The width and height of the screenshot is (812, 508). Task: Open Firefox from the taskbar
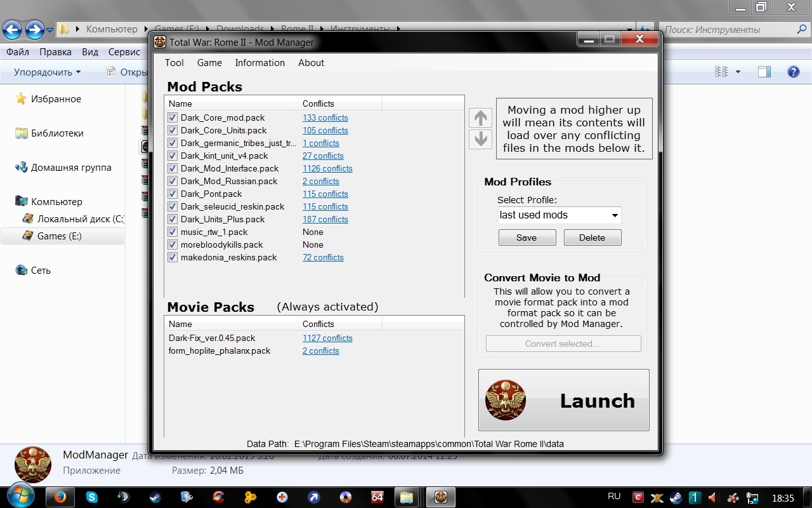(60, 497)
